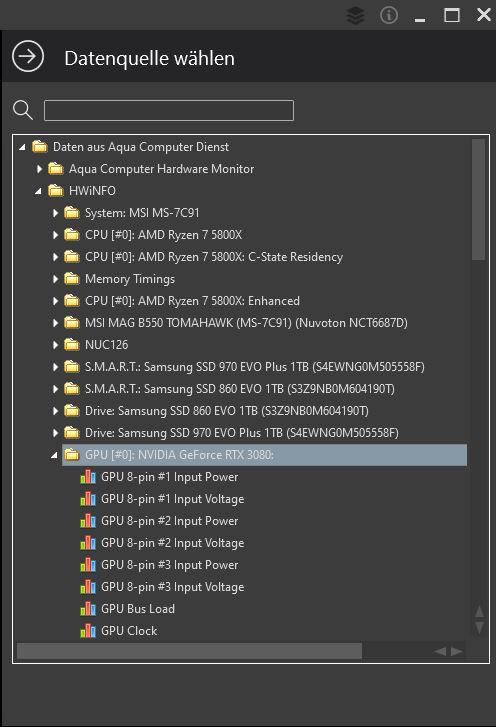The height and width of the screenshot is (727, 496).
Task: Select the NUC126 label
Action: point(106,344)
